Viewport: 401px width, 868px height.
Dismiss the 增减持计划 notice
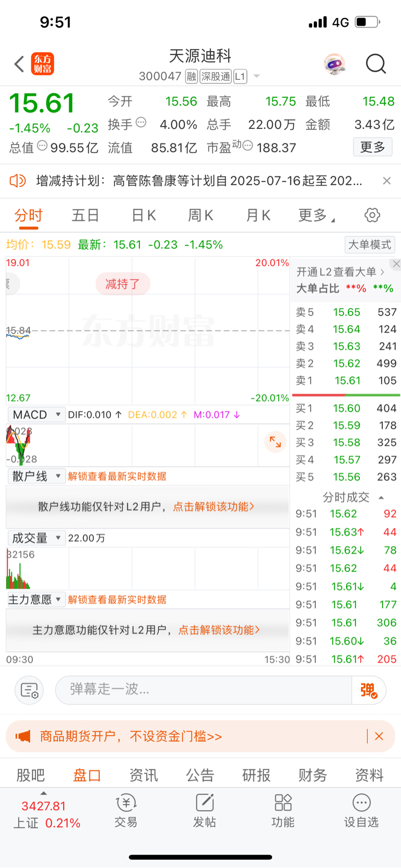(x=386, y=181)
